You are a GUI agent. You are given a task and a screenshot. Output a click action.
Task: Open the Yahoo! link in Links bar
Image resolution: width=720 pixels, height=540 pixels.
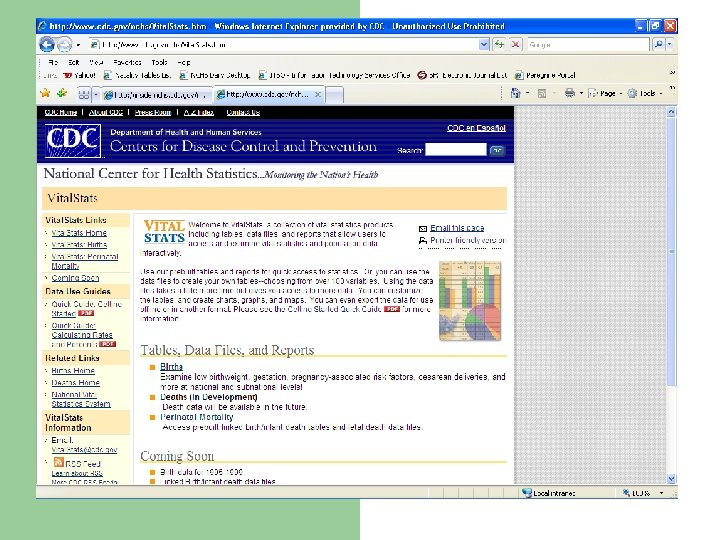pos(79,75)
